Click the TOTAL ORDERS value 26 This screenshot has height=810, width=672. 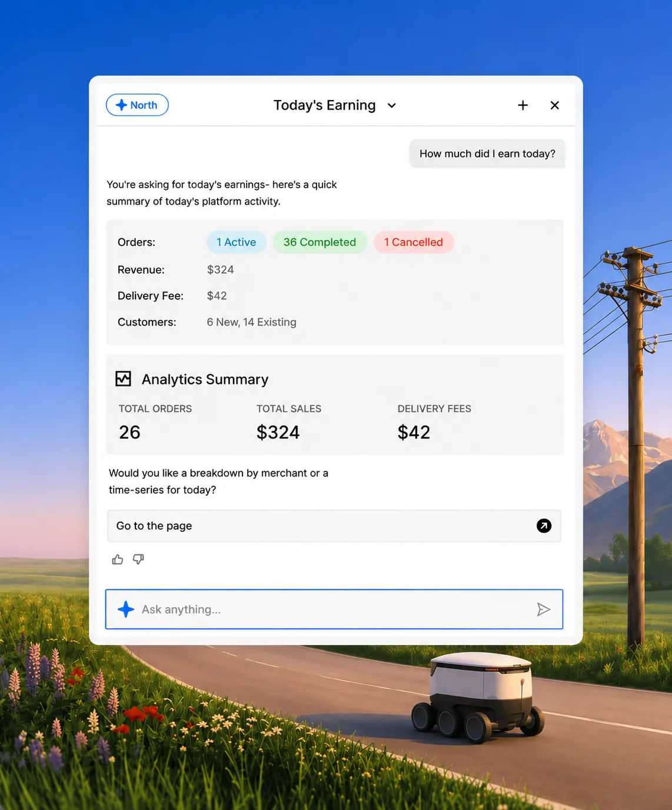129,432
